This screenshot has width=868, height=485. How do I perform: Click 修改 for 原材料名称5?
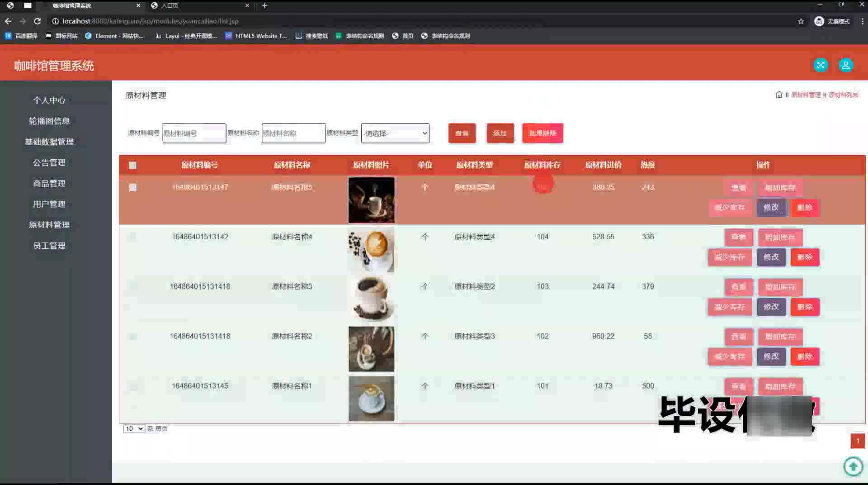point(771,207)
